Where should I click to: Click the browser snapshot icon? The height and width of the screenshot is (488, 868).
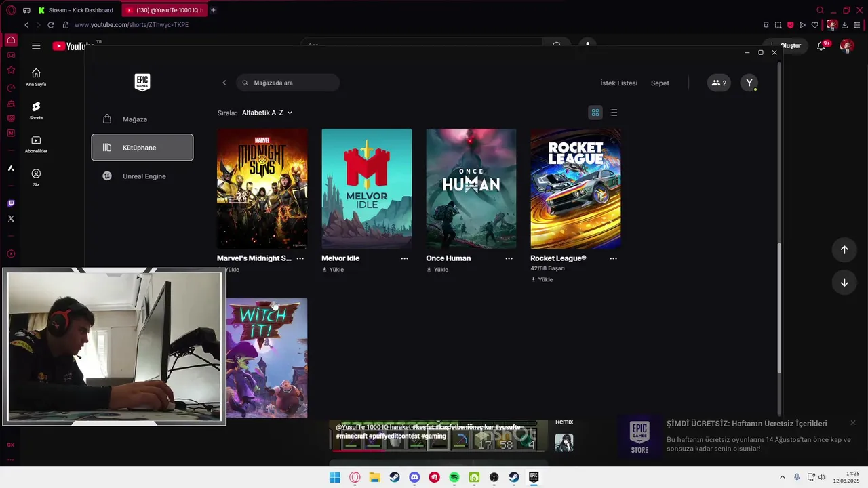778,25
